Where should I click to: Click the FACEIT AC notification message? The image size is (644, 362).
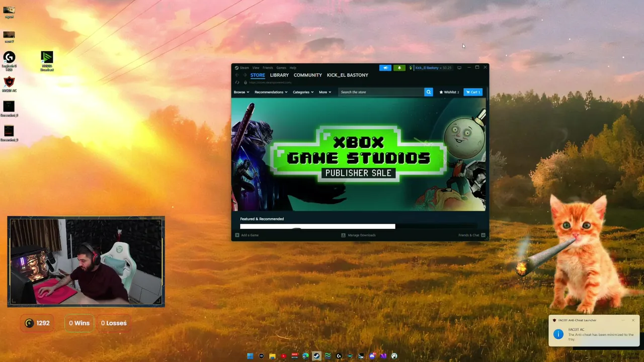point(601,335)
